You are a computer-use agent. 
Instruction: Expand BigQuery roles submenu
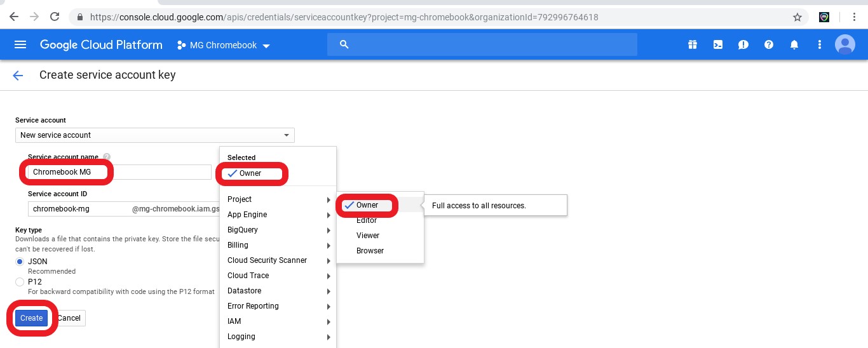tap(278, 230)
